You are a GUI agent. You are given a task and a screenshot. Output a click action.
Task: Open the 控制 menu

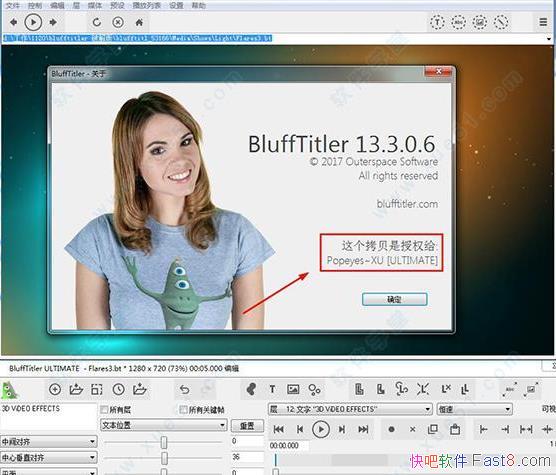tap(35, 5)
